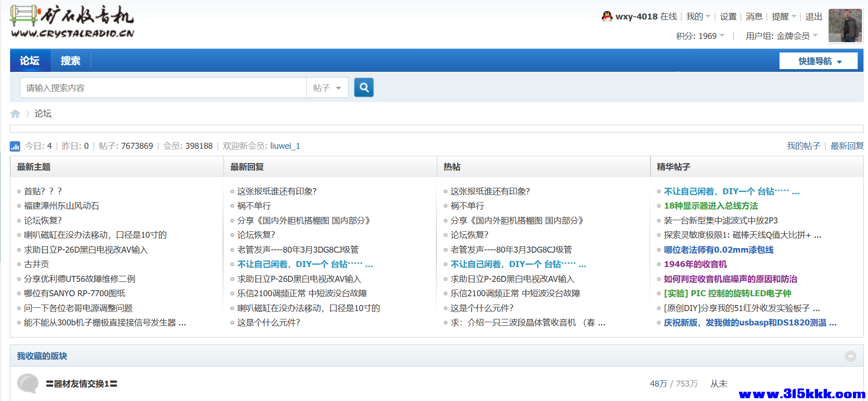
Task: Click the 器材友情交换1 forum bubble icon
Action: coord(28,383)
